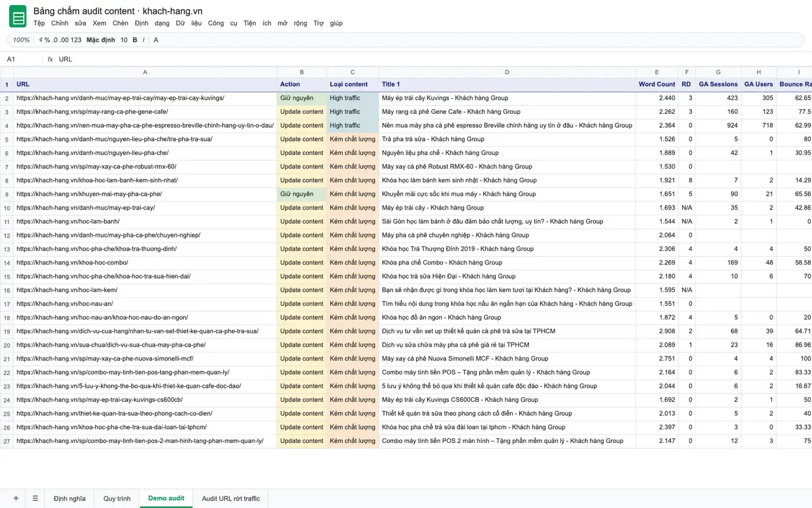The width and height of the screenshot is (812, 508).
Task: Open the Tiện ích mở rộng menu
Action: [275, 23]
